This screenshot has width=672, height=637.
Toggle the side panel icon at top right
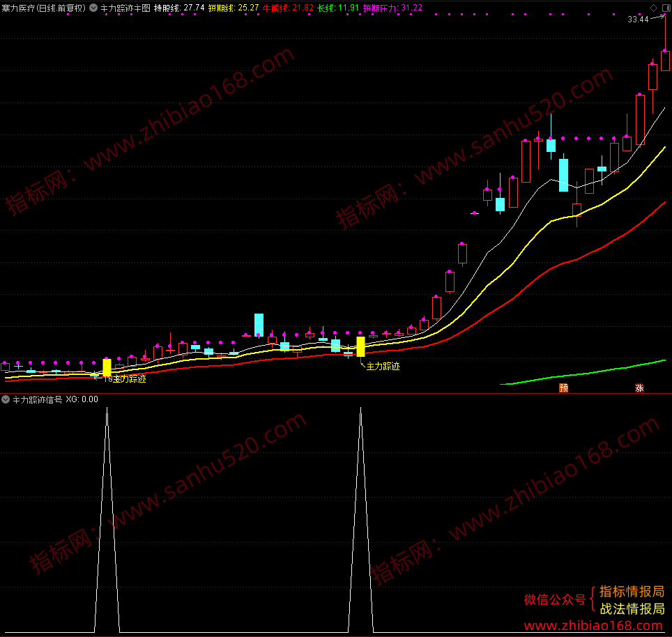click(666, 8)
